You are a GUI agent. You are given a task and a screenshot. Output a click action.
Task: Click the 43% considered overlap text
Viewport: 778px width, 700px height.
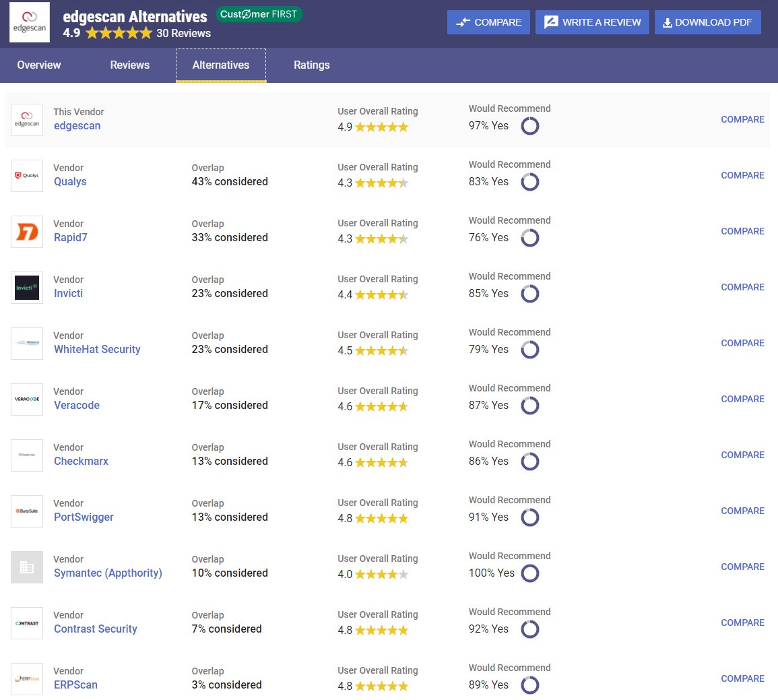click(230, 182)
